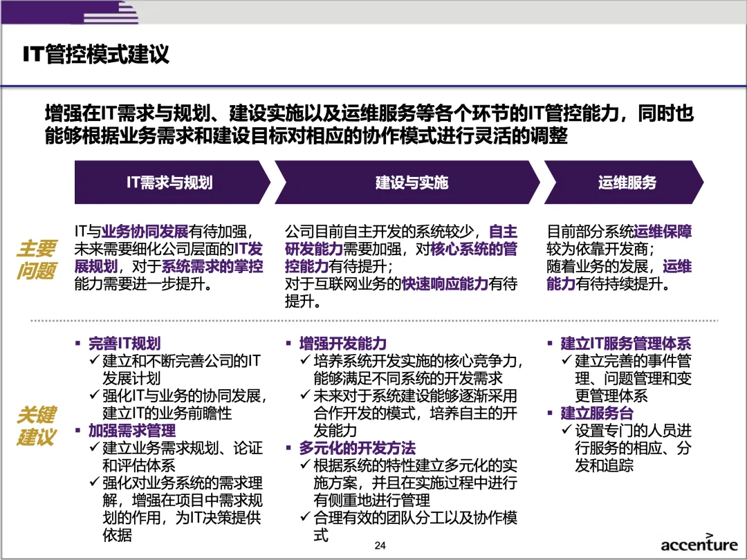Click the bullet "根据系统的特性建立多元化的实施方案"
747x560 pixels.
(x=409, y=483)
